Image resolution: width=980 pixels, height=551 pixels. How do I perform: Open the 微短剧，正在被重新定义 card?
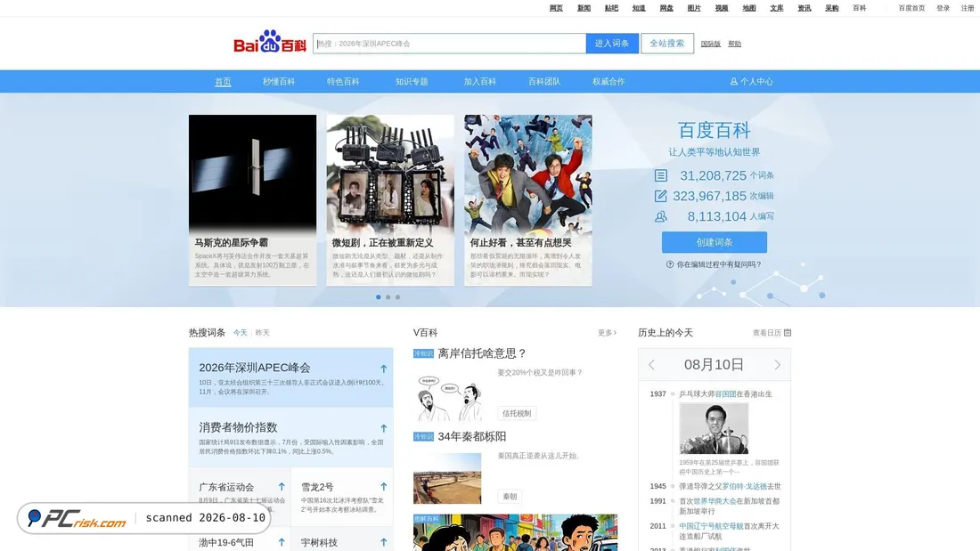click(x=390, y=200)
